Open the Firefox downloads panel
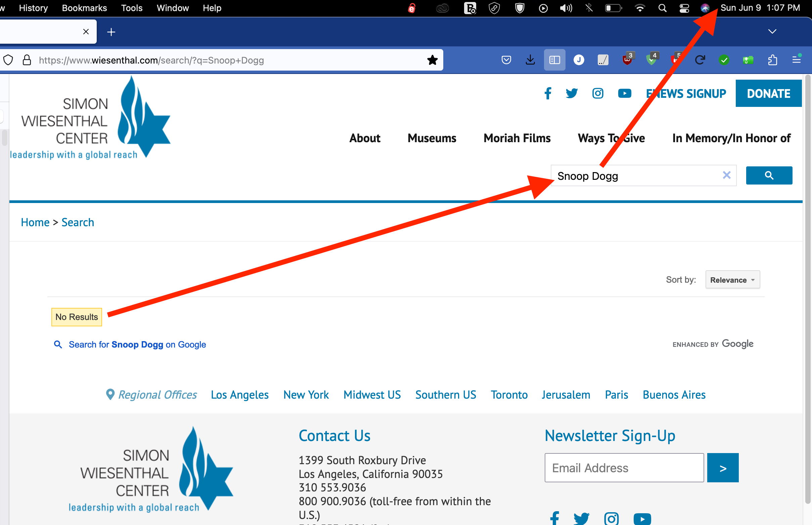Viewport: 812px width, 525px height. tap(530, 60)
